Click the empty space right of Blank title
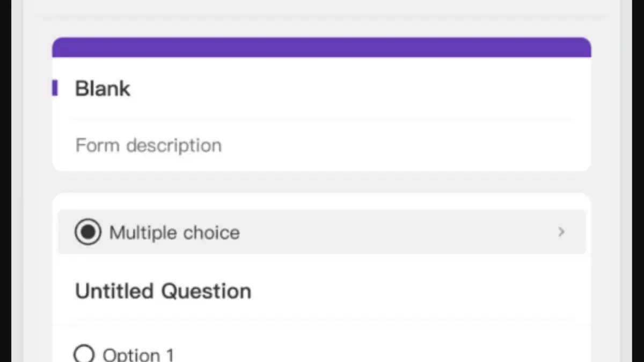Screen dimensions: 644x362 coord(349,88)
